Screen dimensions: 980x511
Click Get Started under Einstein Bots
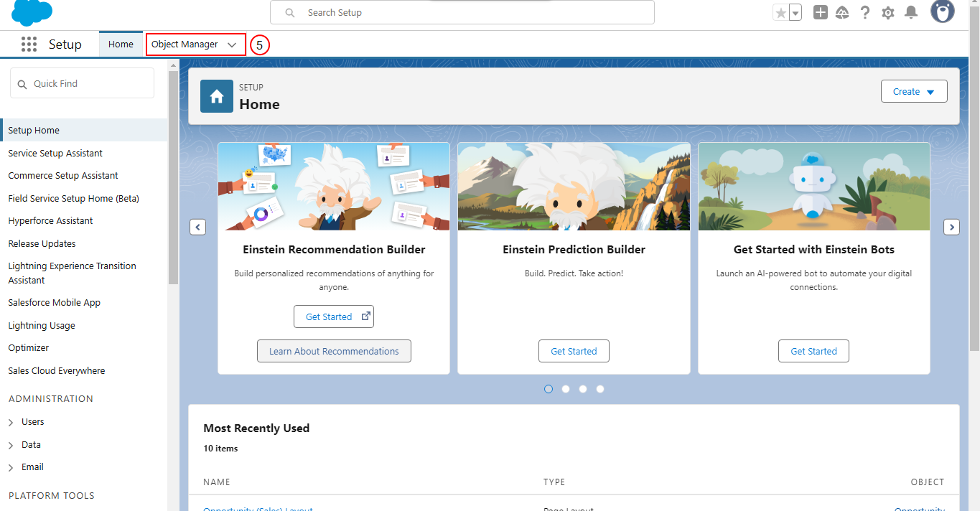(x=813, y=351)
